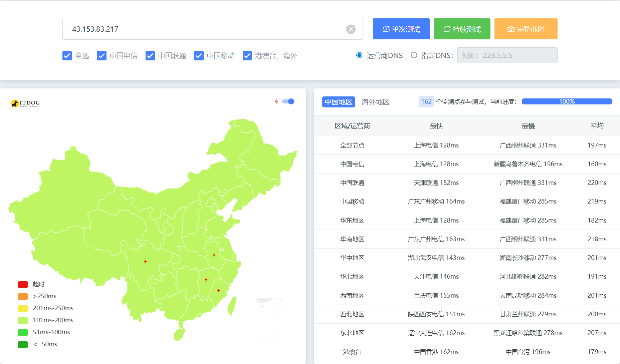Click the lightning marker on Fujian province
The image size is (620, 364).
tap(219, 291)
